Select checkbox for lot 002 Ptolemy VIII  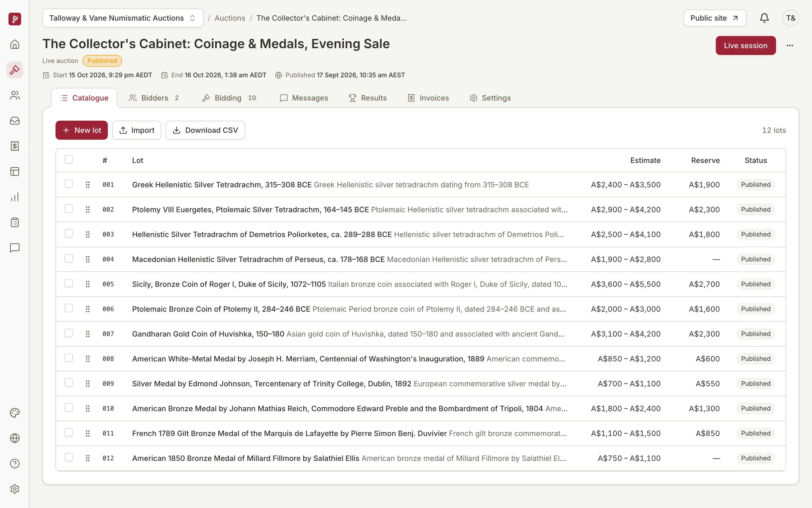coord(69,209)
